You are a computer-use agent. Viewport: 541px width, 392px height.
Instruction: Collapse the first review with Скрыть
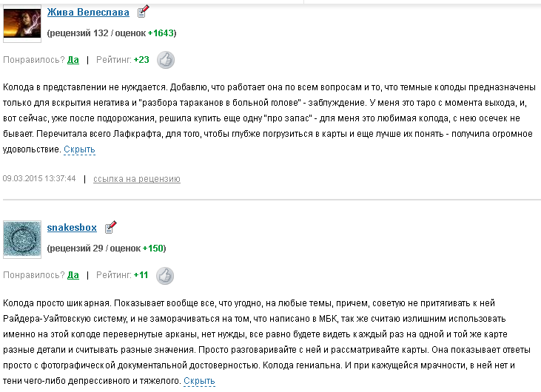point(79,149)
